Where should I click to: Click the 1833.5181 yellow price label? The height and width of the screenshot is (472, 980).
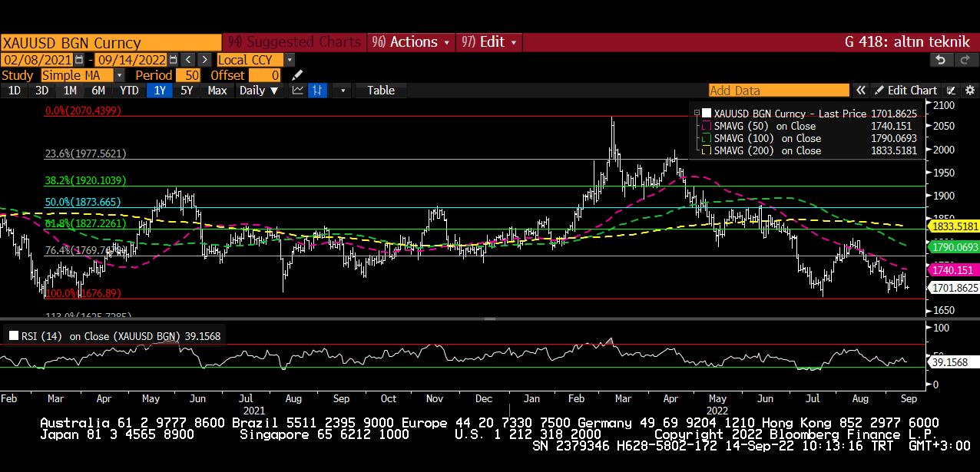954,227
